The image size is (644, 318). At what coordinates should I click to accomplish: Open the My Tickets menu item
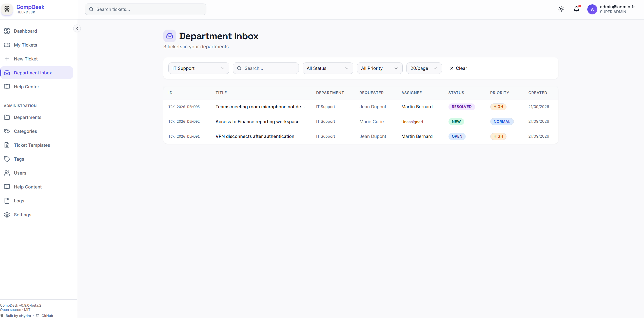(37, 45)
